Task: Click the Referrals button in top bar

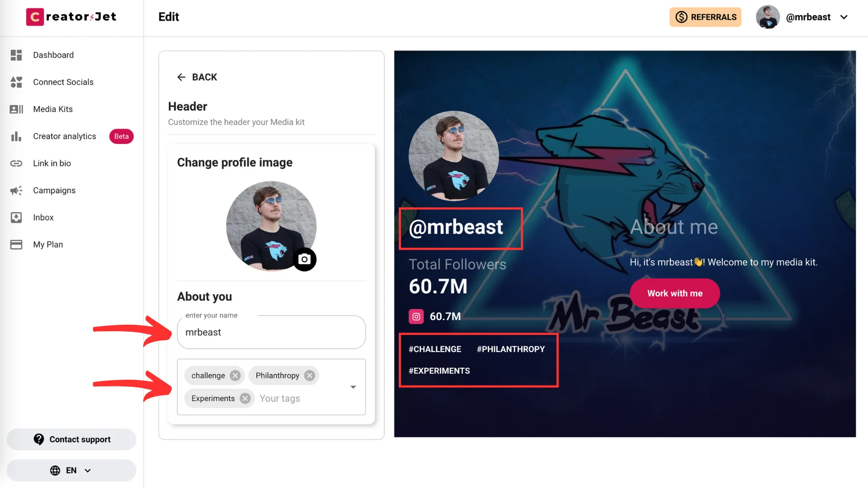Action: 706,17
